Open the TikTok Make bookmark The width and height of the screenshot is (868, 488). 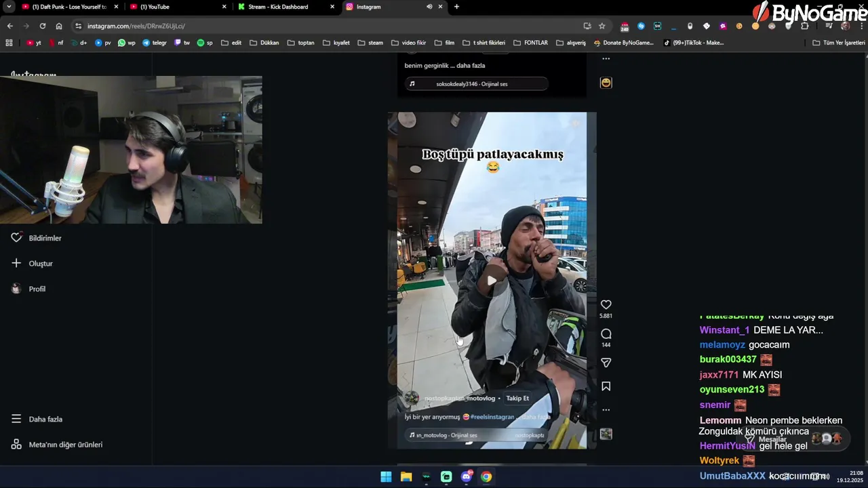tap(694, 43)
